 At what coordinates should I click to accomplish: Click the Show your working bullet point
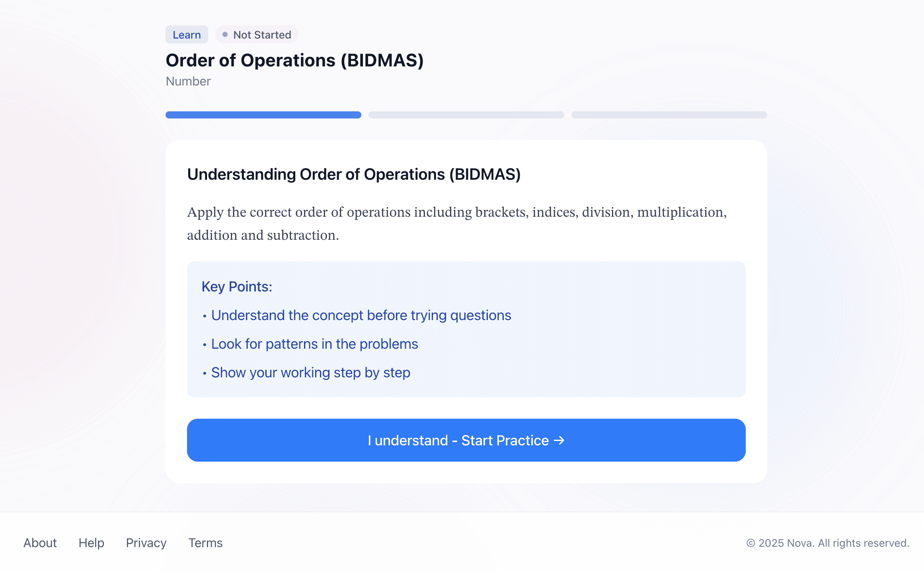click(x=310, y=373)
